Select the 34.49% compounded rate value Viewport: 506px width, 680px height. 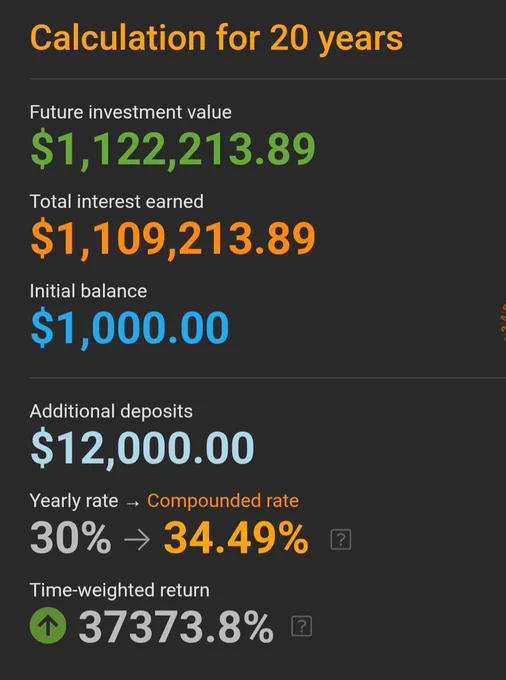[236, 539]
